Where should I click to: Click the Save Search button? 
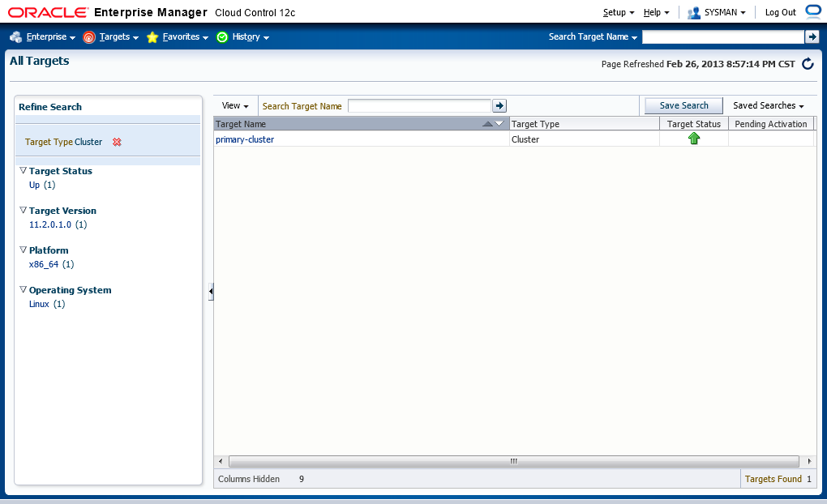[683, 105]
